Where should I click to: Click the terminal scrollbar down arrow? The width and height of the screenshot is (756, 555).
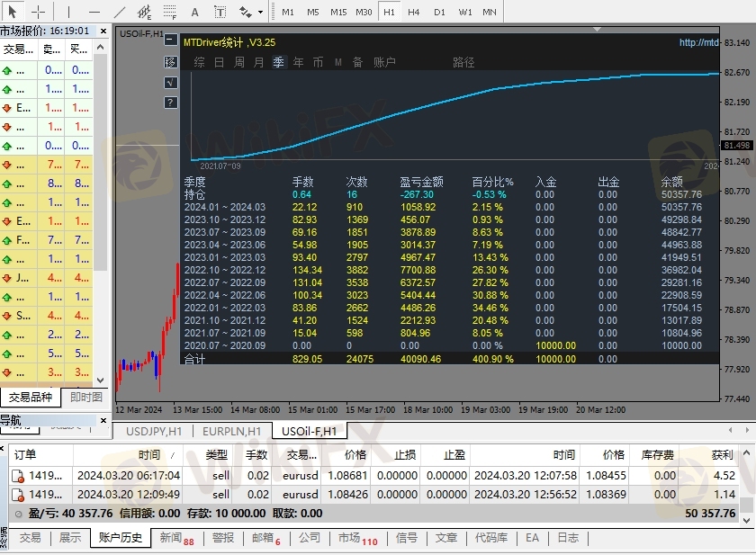point(747,520)
